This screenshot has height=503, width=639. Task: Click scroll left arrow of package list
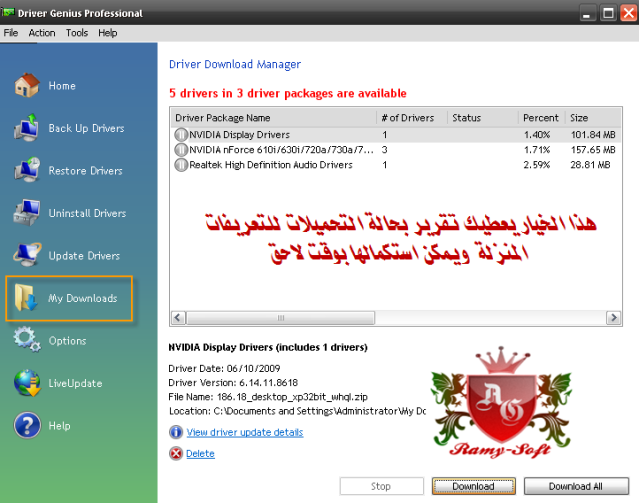pyautogui.click(x=178, y=318)
